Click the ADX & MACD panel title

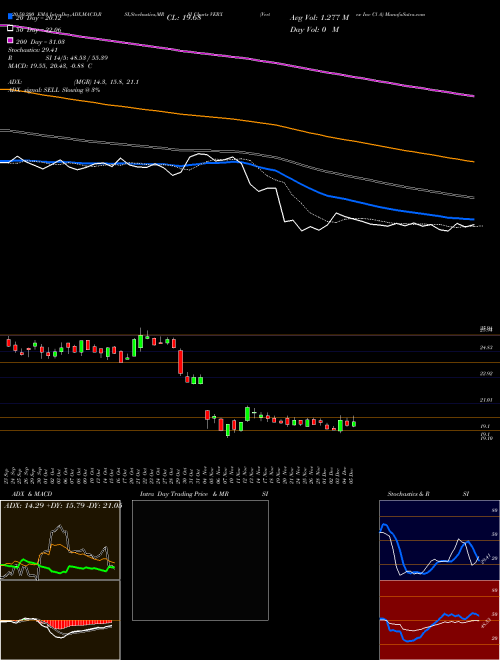[x=30, y=494]
